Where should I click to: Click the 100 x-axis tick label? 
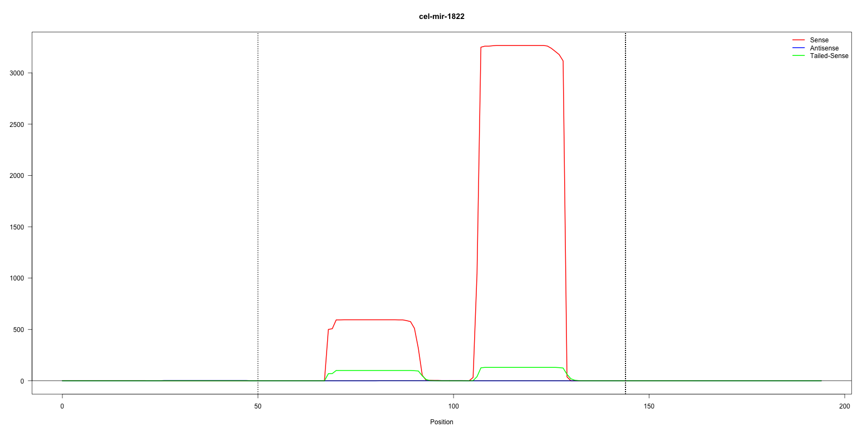pyautogui.click(x=454, y=406)
